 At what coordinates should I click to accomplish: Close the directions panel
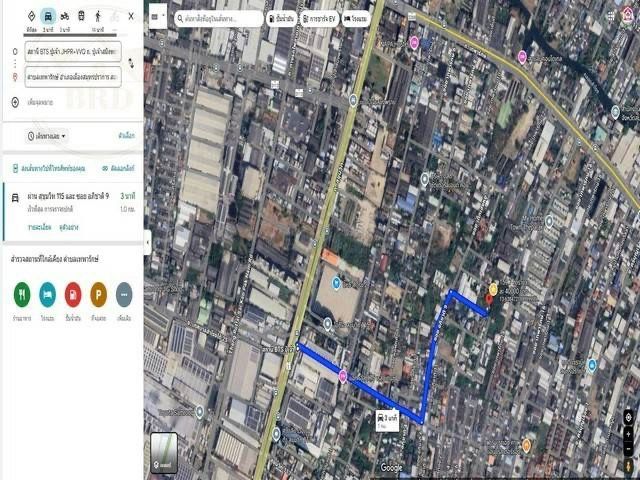[x=131, y=16]
